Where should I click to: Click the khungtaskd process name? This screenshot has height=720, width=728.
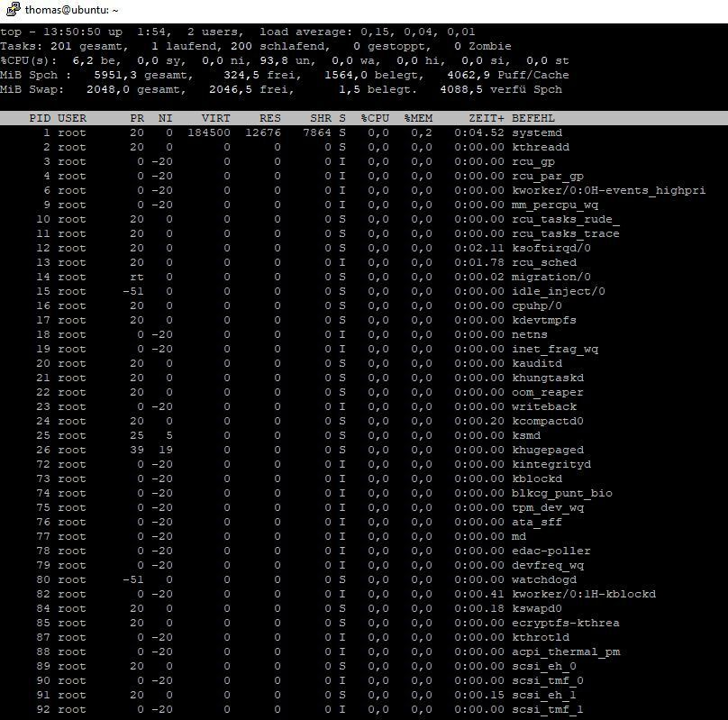[548, 378]
